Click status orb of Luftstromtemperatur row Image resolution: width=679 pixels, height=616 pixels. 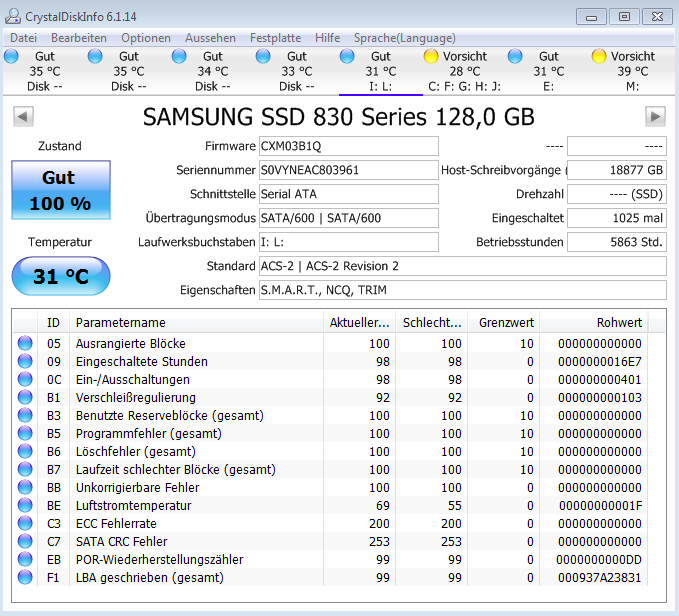tap(25, 505)
